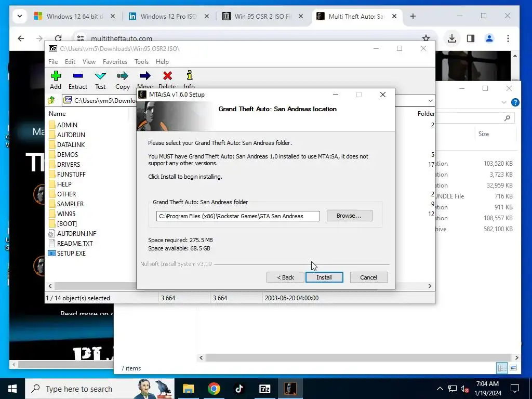Show hidden system tray icons
Viewport: 532px width, 399px height.
[440, 389]
